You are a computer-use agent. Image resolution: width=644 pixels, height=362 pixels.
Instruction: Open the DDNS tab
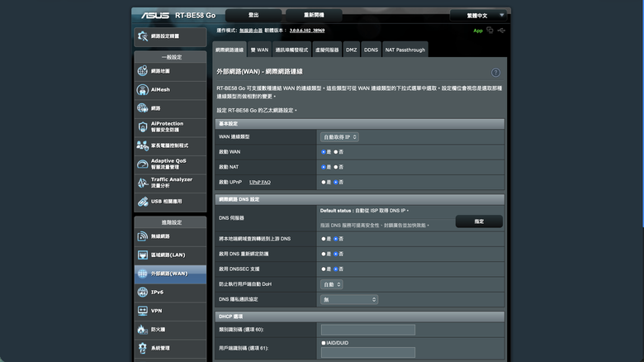click(x=371, y=50)
